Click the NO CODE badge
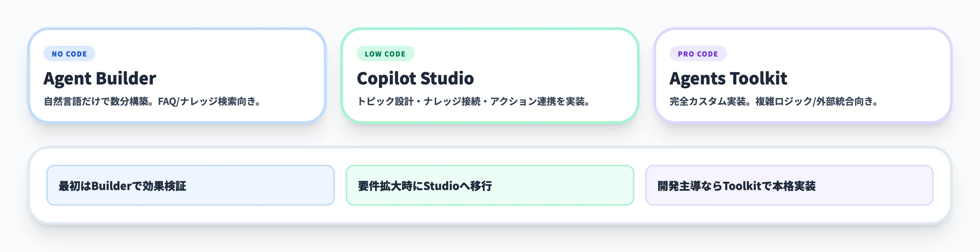The image size is (980, 252). click(x=69, y=54)
